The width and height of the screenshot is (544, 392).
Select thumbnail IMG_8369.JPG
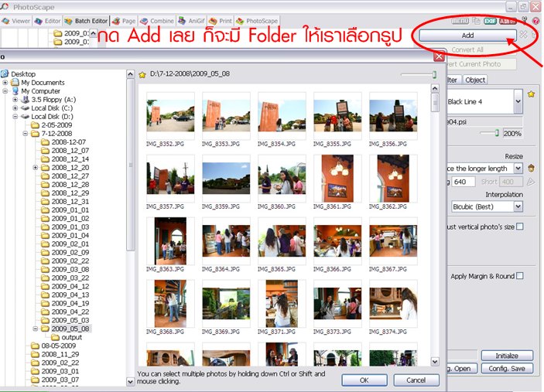coord(226,304)
